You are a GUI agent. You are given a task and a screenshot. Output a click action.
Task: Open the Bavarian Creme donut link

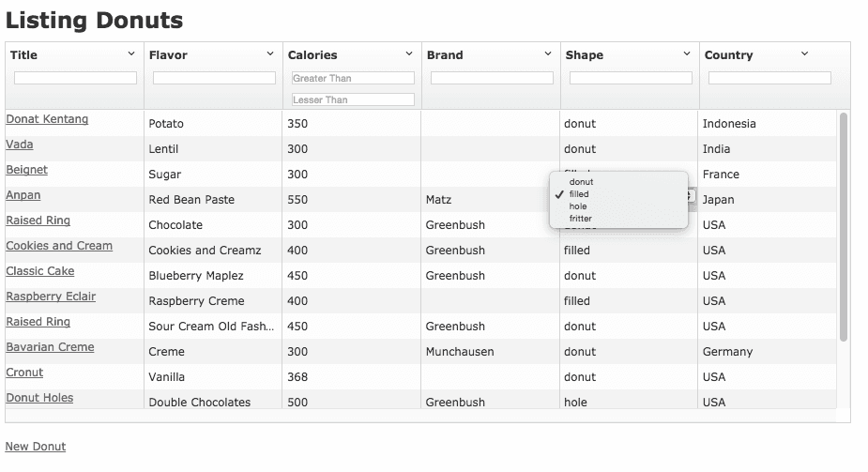pyautogui.click(x=50, y=347)
